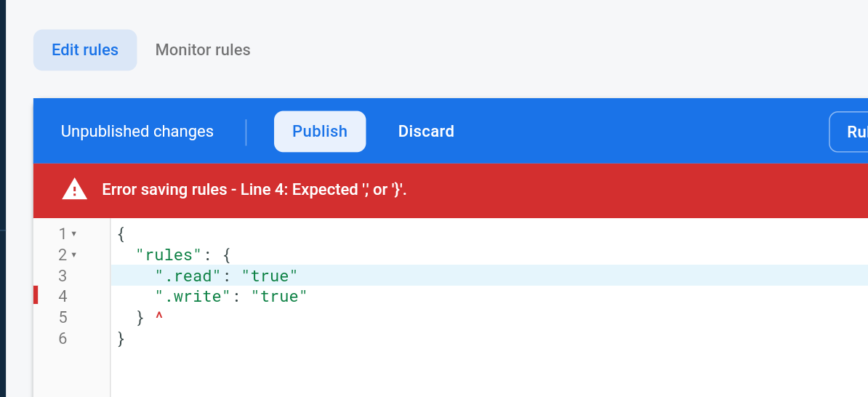Viewport: 868px width, 397px height.
Task: Place cursor after ".read": "true" on line 3
Action: pos(299,275)
